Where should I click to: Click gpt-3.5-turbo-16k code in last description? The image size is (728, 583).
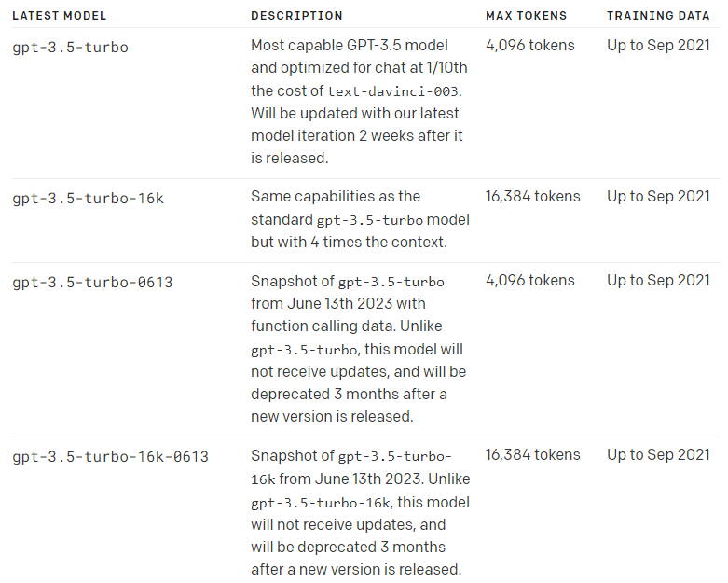[x=321, y=503]
